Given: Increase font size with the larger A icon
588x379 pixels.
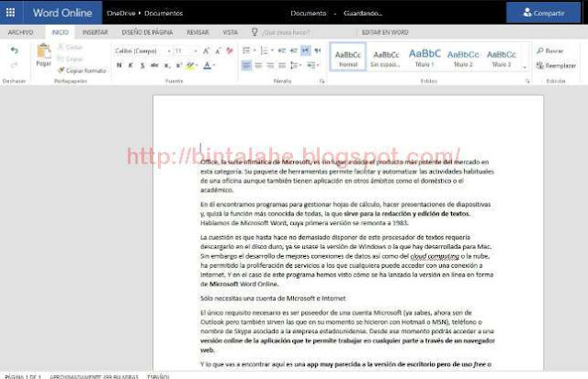Looking at the screenshot, I should point(206,51).
